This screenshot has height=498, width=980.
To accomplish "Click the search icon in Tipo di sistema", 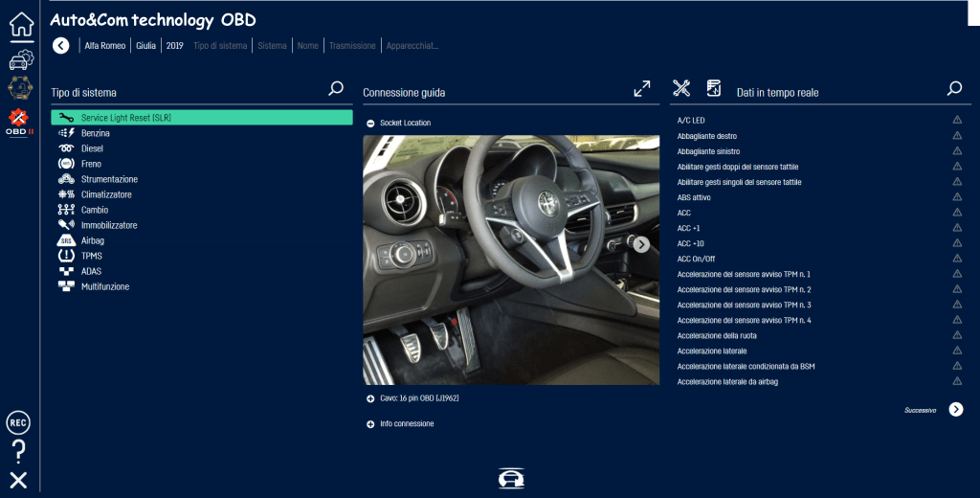I will tap(336, 89).
